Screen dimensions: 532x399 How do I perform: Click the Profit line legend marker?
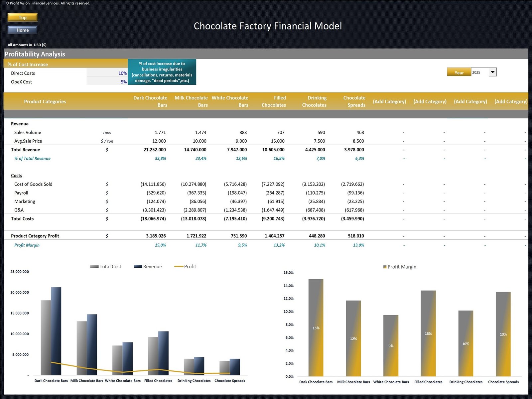click(x=179, y=266)
